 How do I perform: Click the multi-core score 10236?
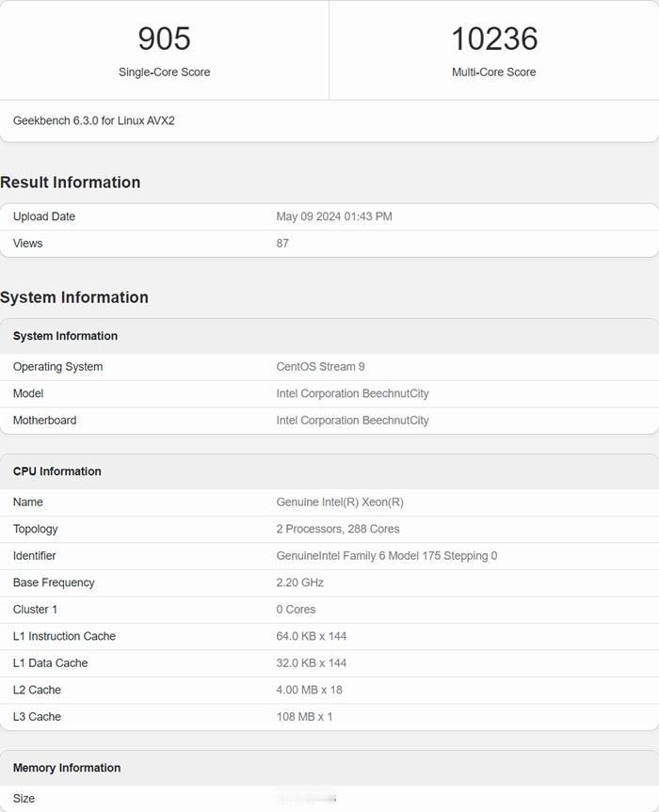(494, 39)
